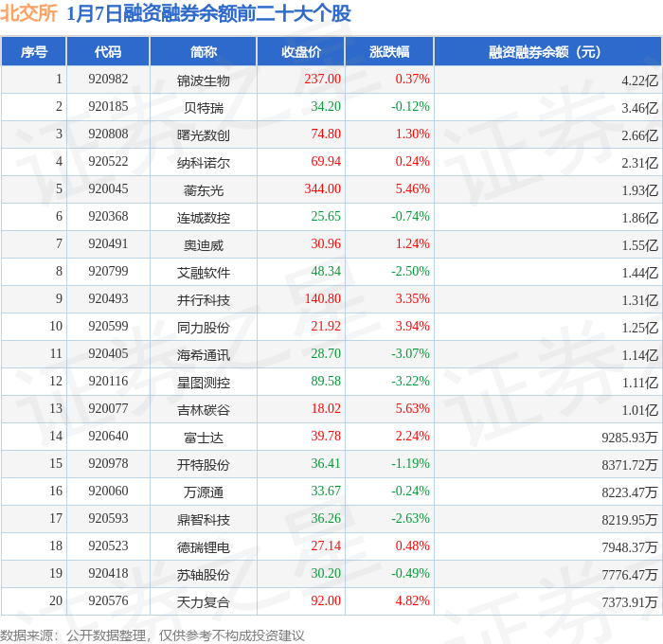Screen dimensions: 663x644
Task: Select the stock name 奥迪威
Action: [x=204, y=245]
